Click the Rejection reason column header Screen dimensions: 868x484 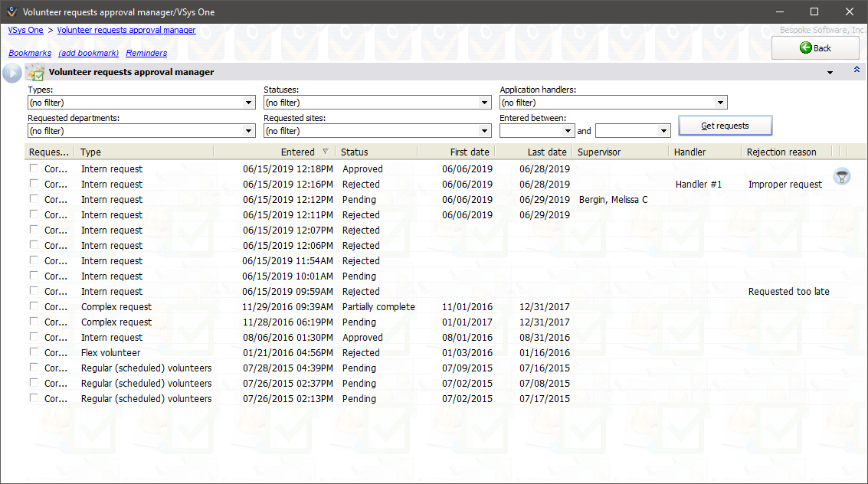coord(781,152)
